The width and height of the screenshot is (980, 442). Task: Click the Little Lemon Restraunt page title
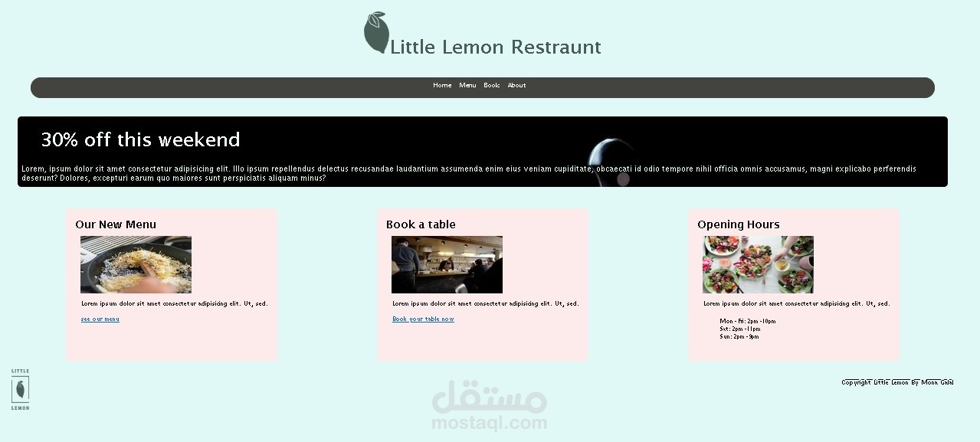pos(495,47)
